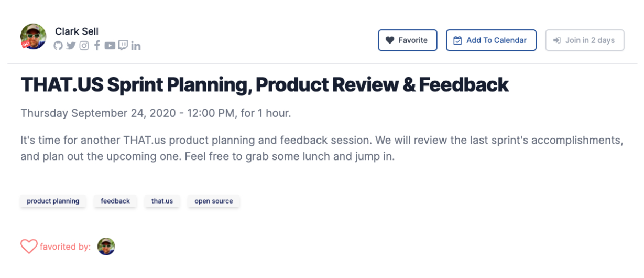This screenshot has width=644, height=278.
Task: Open the avatar beside favorited by
Action: coord(106,247)
